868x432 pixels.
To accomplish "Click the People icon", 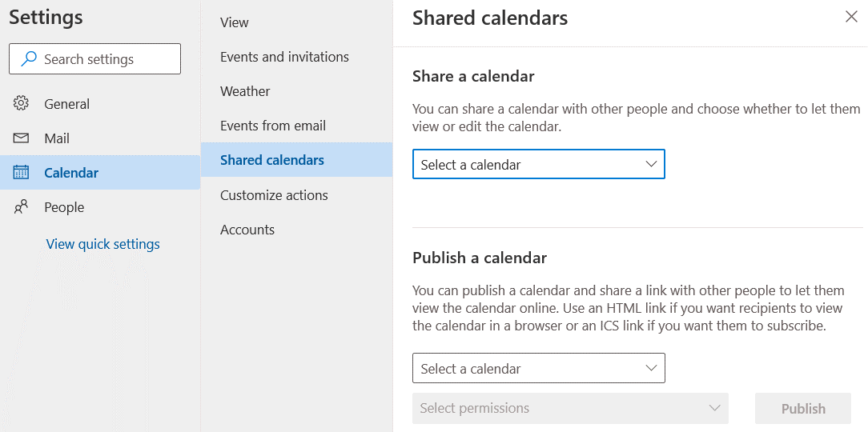I will [x=21, y=207].
